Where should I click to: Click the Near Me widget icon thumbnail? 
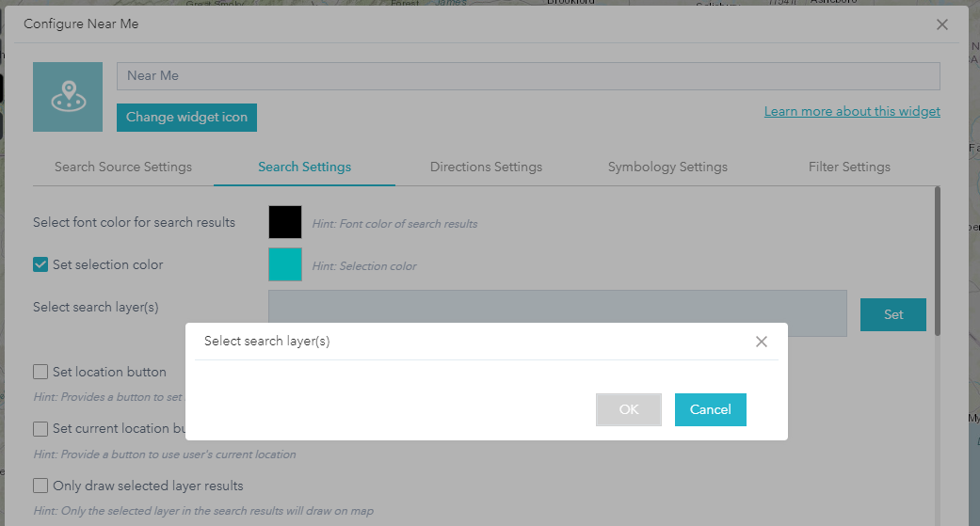coord(68,97)
